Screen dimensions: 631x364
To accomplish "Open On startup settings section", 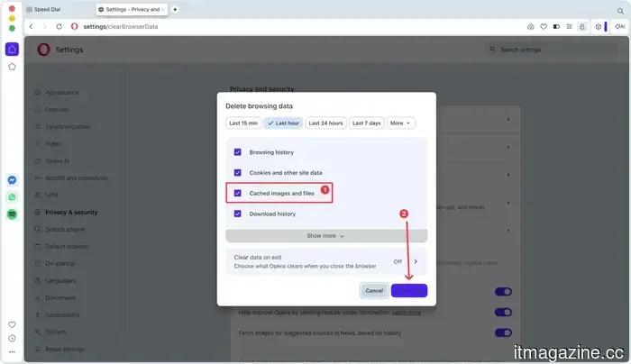I will (60, 263).
